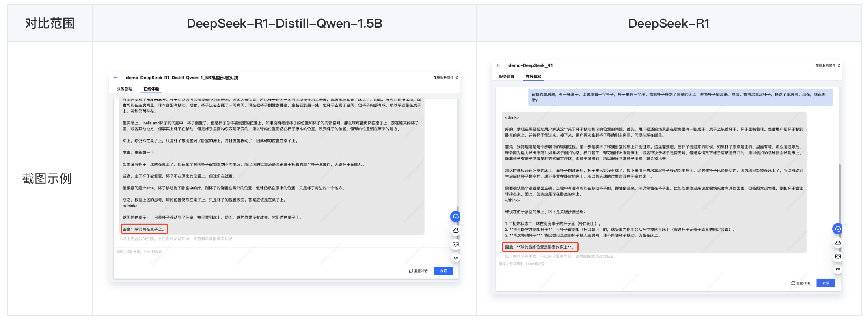868x321 pixels.
Task: Open 在线服务简介 link in Distill-Qwen window
Action: [x=445, y=78]
